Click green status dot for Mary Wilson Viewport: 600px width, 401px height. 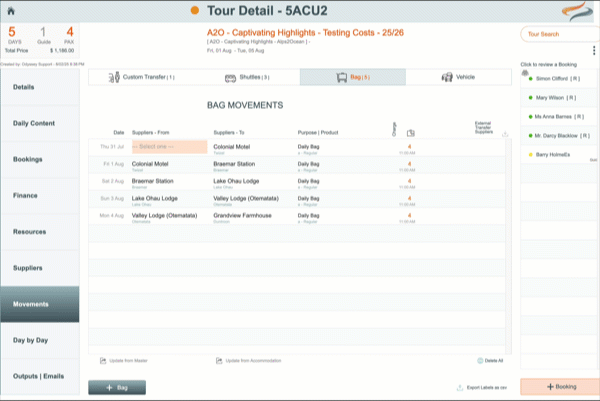(x=530, y=98)
